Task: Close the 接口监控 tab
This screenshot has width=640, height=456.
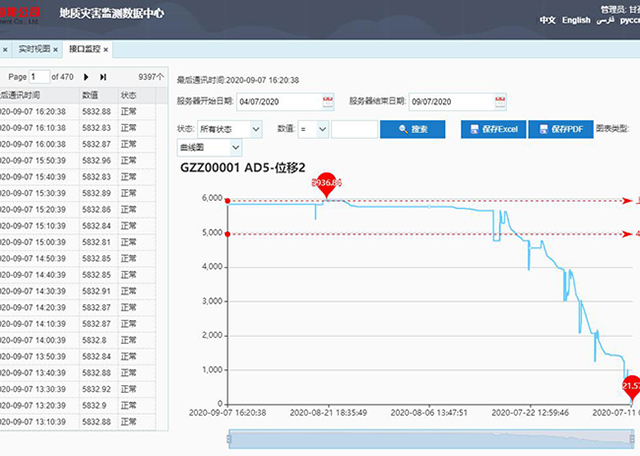Action: click(107, 49)
